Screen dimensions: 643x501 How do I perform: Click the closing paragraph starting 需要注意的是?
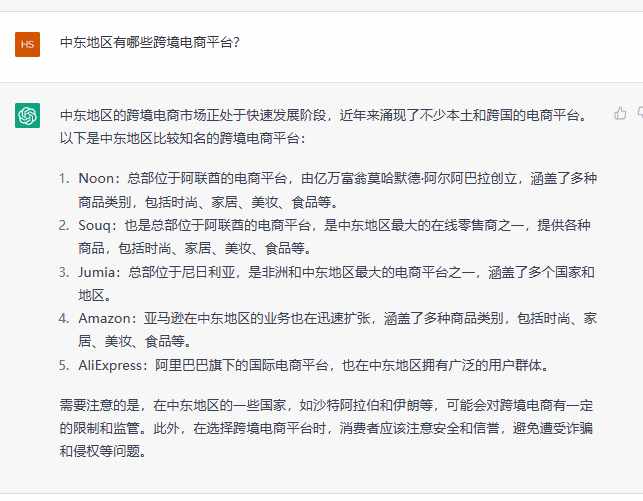coord(326,428)
